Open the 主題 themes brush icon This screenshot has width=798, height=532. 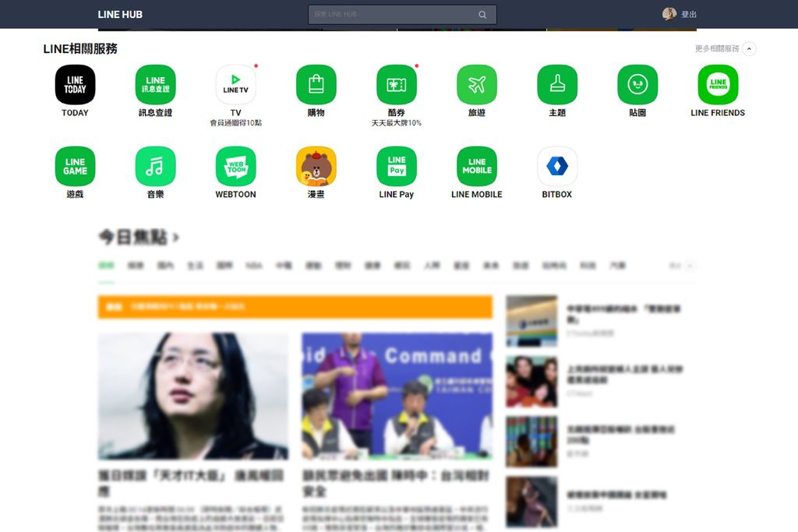tap(557, 84)
